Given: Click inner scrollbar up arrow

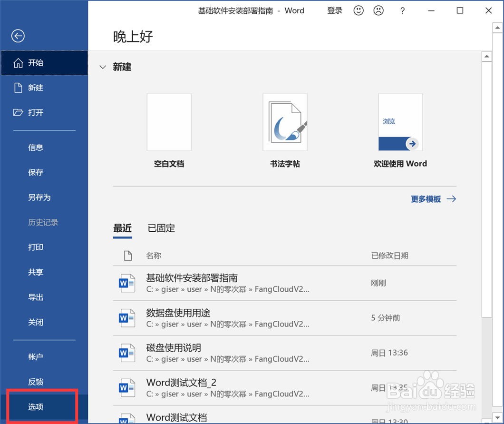Looking at the screenshot, I should click(x=486, y=57).
